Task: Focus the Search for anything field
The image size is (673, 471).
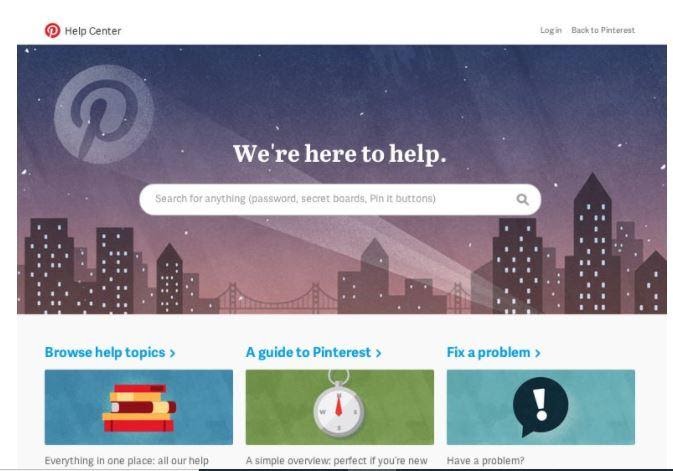Action: [340, 199]
